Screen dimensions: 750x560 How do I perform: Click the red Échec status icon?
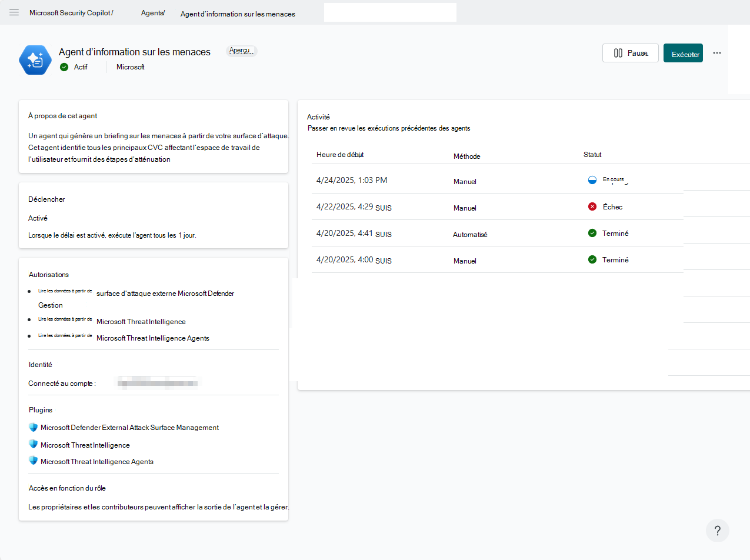point(592,206)
